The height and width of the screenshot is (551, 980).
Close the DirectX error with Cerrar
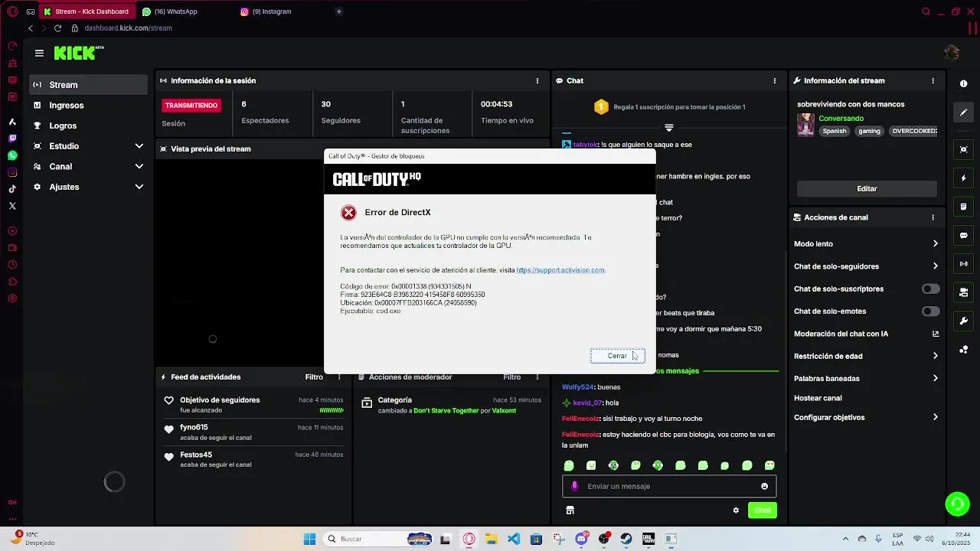(x=617, y=356)
